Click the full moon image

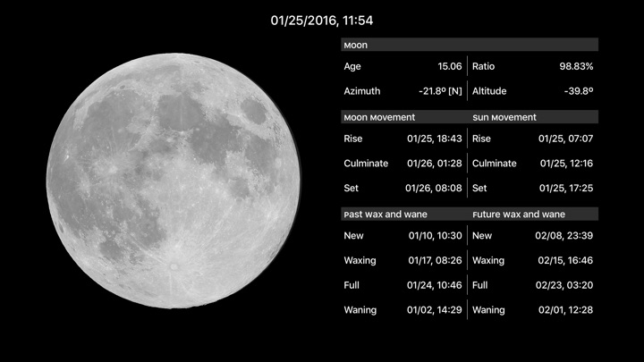coord(174,181)
